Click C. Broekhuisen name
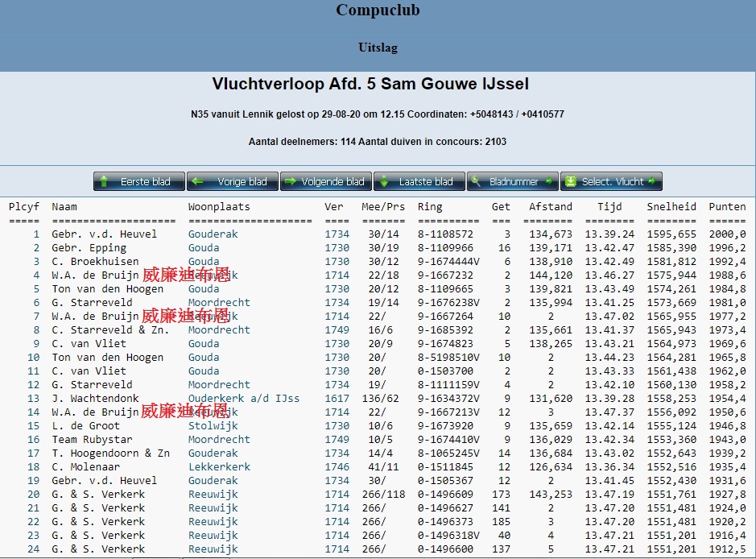This screenshot has width=756, height=559. [x=95, y=262]
